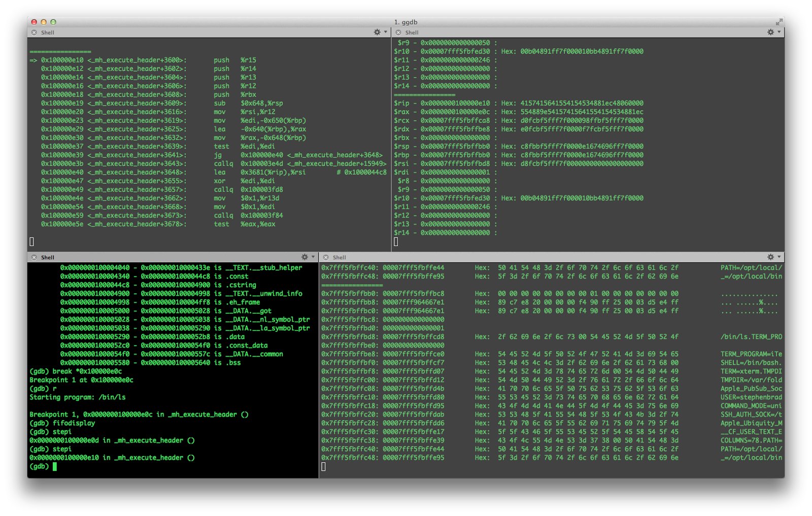Click the 'TERM_PROGRAM=iTe' ASCII text
Viewport: 812px width, 516px height.
[752, 354]
